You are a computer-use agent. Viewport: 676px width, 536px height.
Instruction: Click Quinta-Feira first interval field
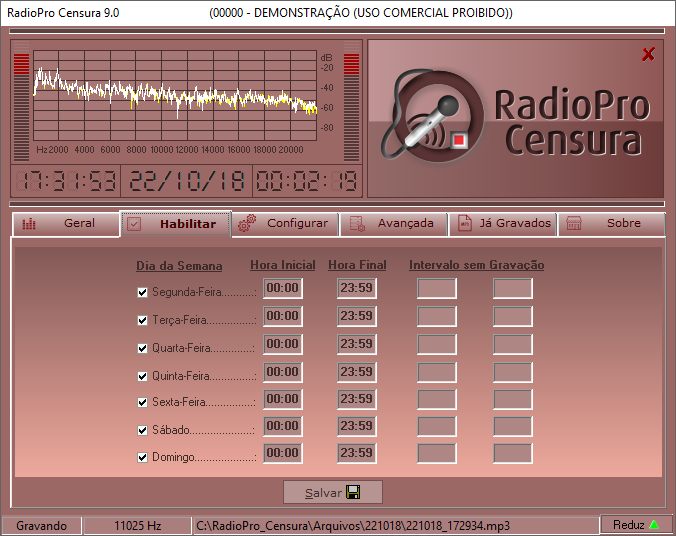437,373
